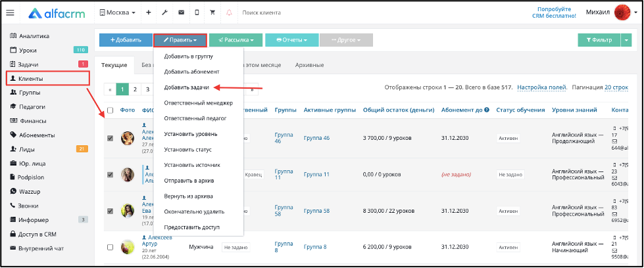
Task: Choose Отправить в архив from the menu
Action: tap(189, 181)
